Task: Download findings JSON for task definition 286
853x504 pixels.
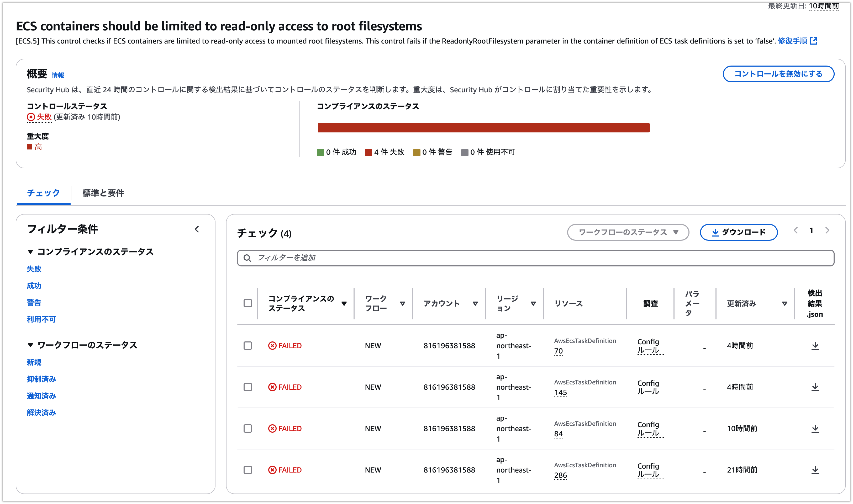Action: pos(815,470)
